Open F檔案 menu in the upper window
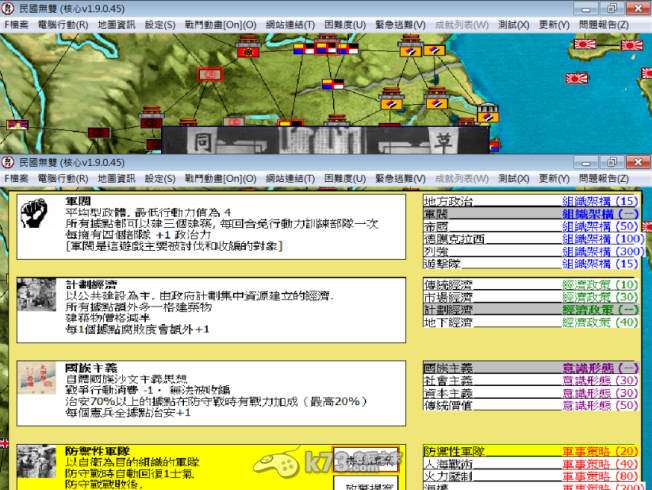The image size is (652, 490). pyautogui.click(x=16, y=25)
